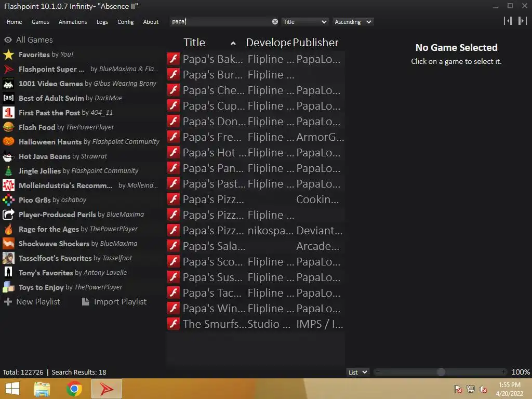Launch Google Chrome from the taskbar
The image size is (532, 399).
[x=74, y=389]
